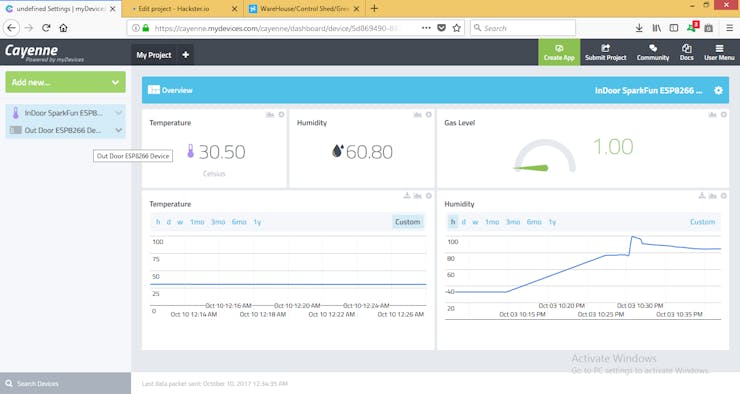The height and width of the screenshot is (394, 740).
Task: Save page to Pocket
Action: click(x=441, y=28)
